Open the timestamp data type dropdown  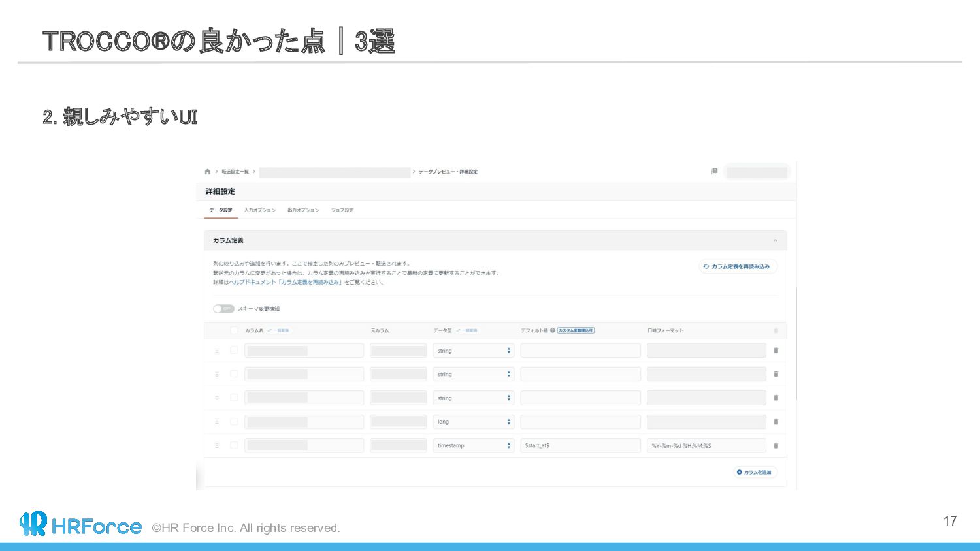(x=474, y=445)
